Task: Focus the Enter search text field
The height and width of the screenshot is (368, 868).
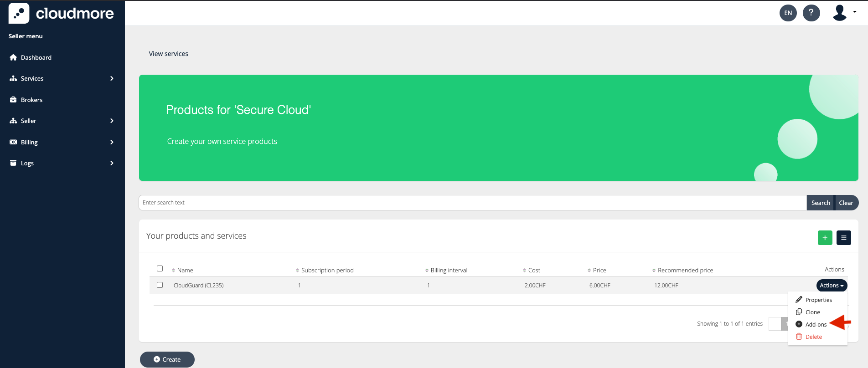Action: point(472,203)
